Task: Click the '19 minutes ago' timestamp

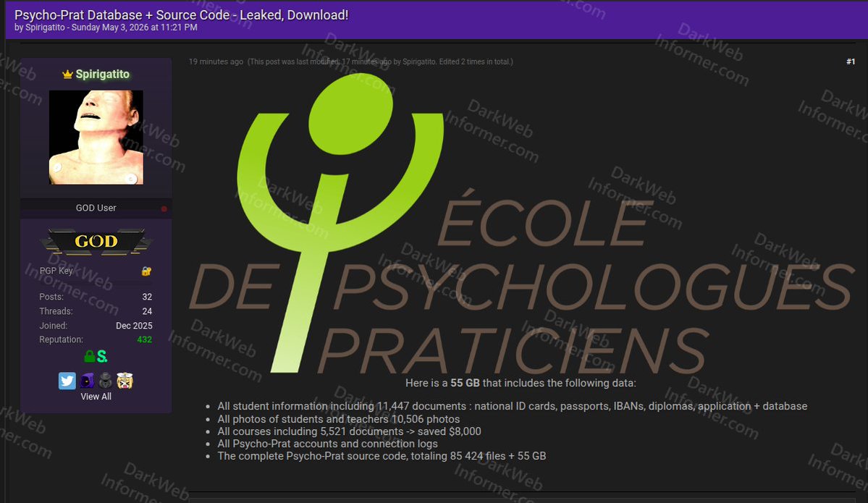Action: pos(216,62)
